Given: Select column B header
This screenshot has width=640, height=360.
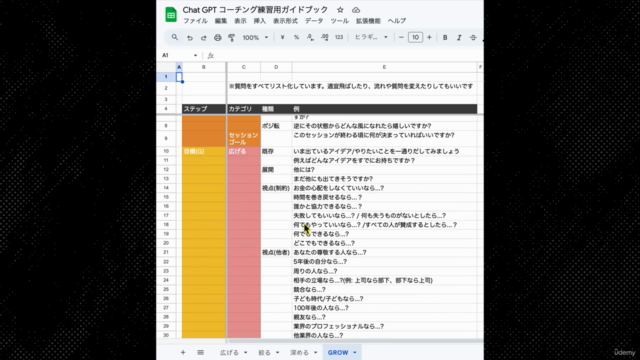Looking at the screenshot, I should tap(203, 67).
